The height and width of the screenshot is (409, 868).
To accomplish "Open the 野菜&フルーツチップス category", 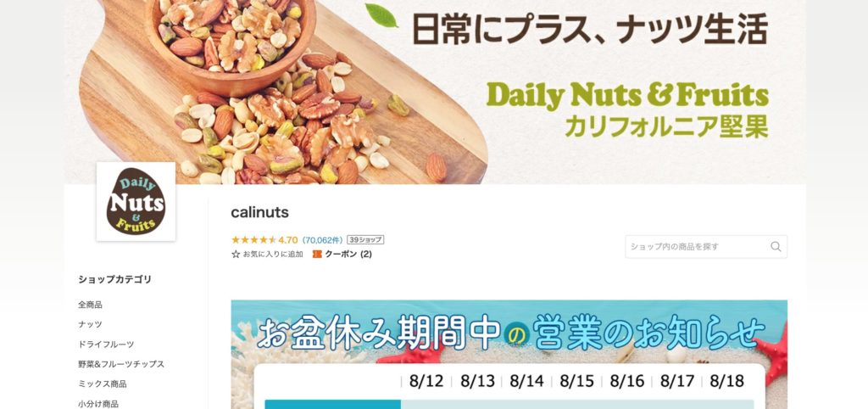I will click(121, 364).
